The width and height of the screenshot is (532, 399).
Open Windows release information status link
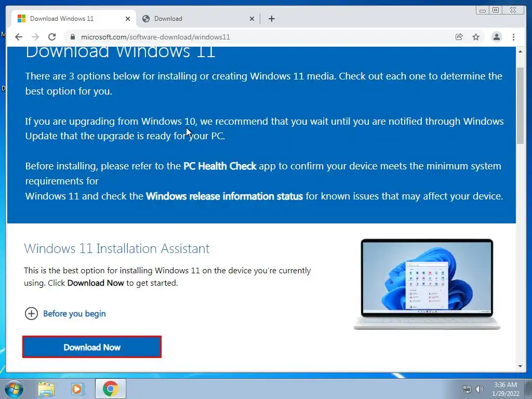pyautogui.click(x=224, y=196)
